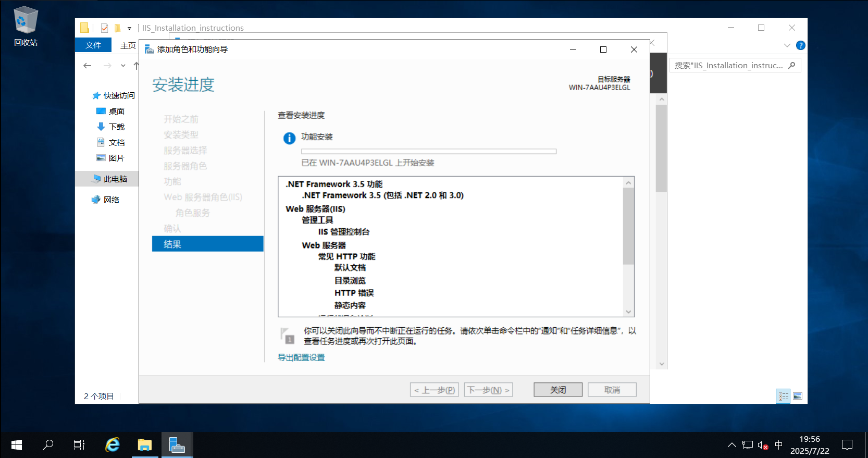This screenshot has width=868, height=458.
Task: Click the HTTP 错误 entry
Action: 354,293
